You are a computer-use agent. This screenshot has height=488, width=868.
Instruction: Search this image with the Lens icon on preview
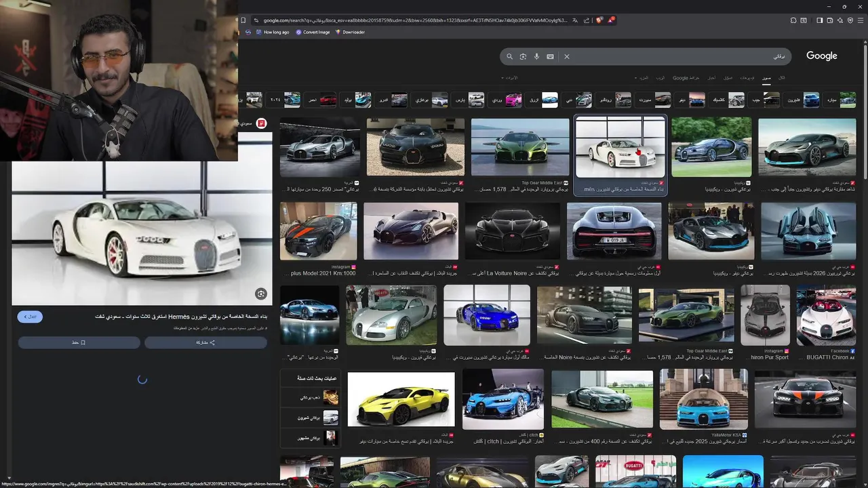tap(260, 293)
